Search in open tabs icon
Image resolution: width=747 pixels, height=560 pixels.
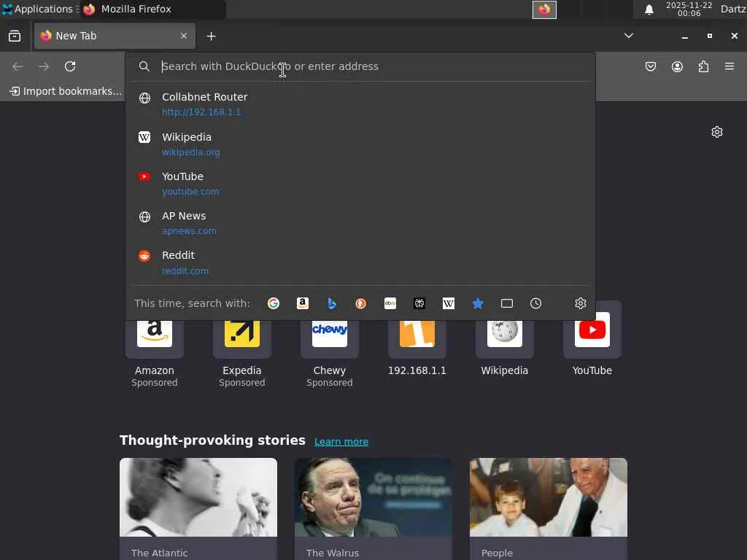click(x=507, y=303)
